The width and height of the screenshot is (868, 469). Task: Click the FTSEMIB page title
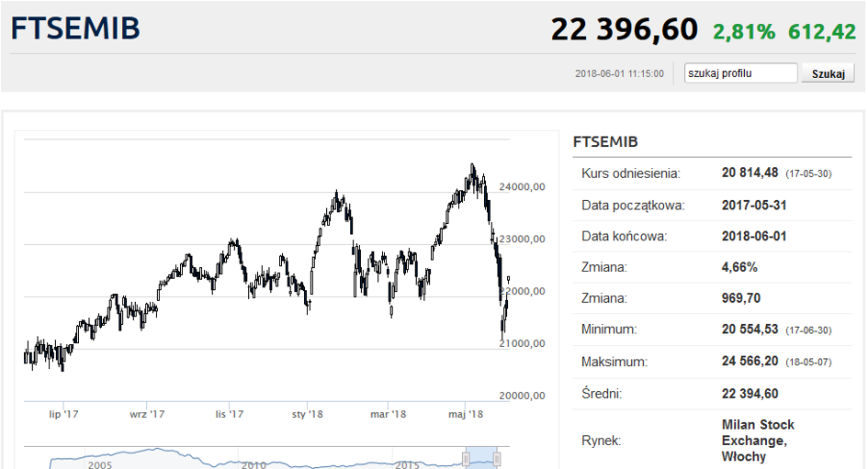pos(75,28)
